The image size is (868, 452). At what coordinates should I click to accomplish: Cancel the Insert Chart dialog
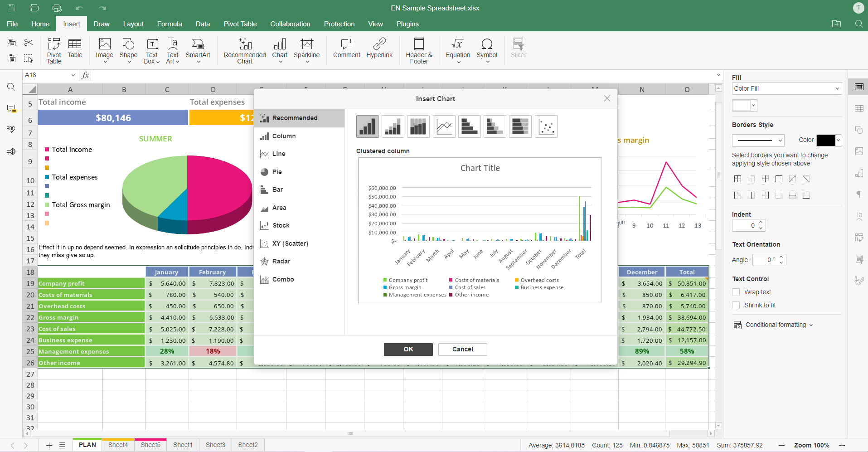coord(462,349)
